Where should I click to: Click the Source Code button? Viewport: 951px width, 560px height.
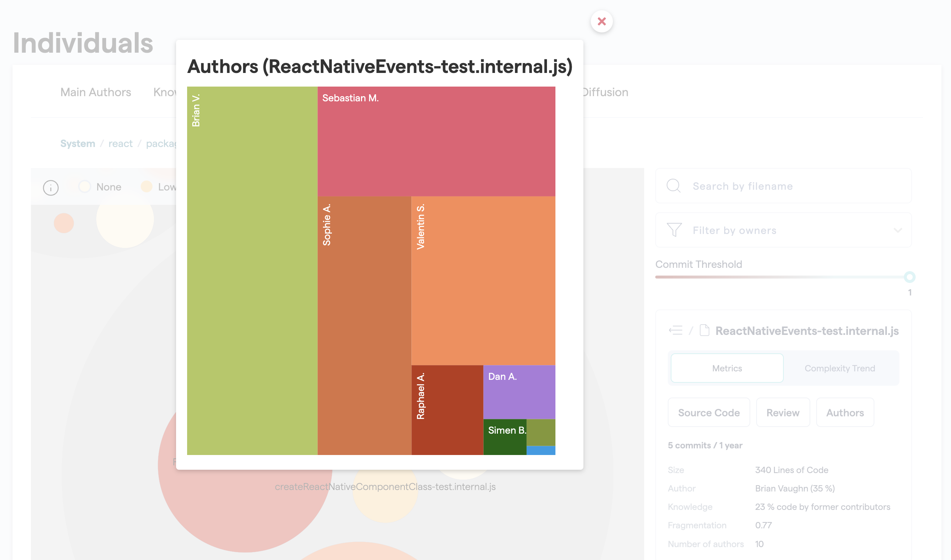(709, 413)
